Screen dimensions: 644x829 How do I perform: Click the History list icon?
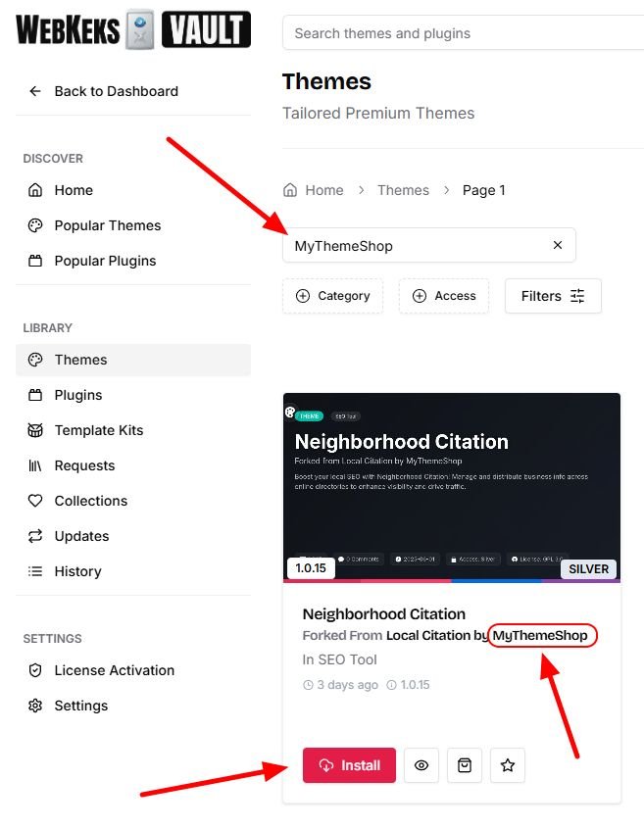click(x=35, y=571)
